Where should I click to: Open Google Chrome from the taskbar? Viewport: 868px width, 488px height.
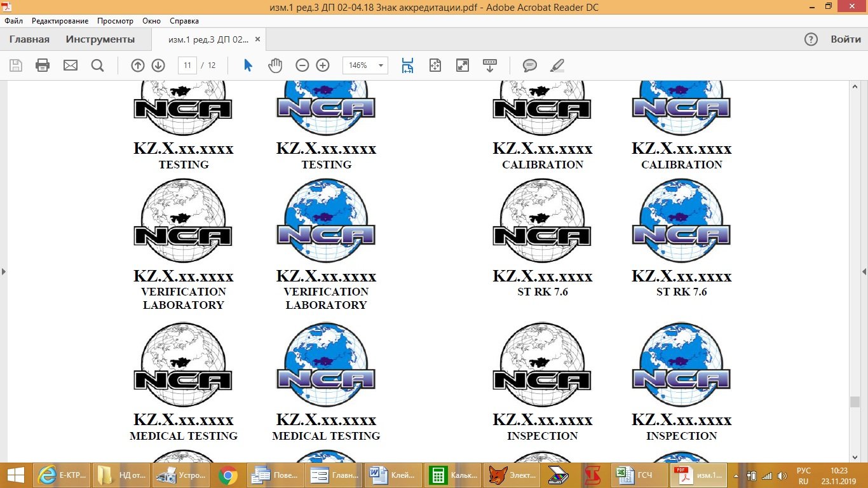click(x=227, y=475)
